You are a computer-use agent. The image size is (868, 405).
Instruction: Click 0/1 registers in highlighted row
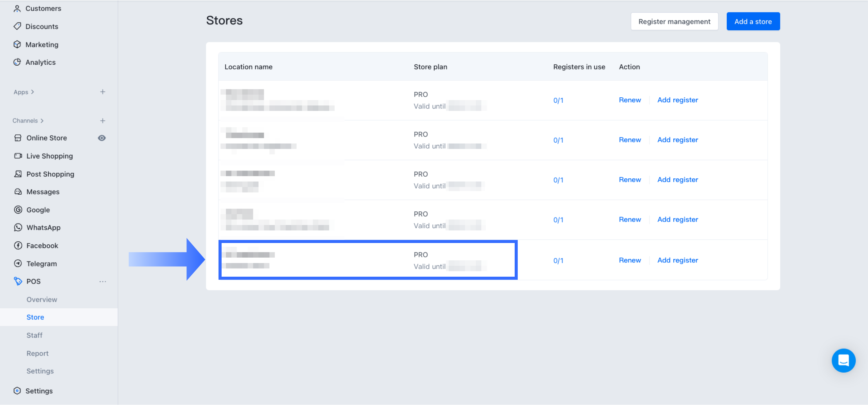558,261
